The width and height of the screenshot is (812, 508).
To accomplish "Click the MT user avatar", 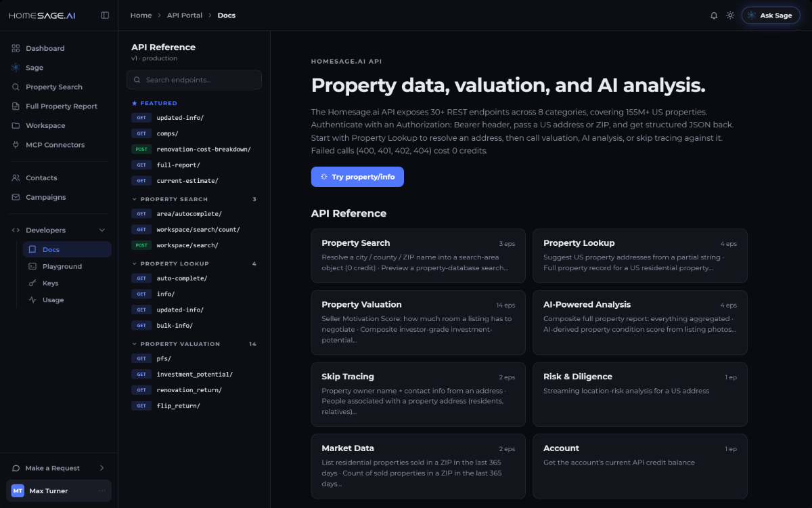I will pyautogui.click(x=18, y=491).
